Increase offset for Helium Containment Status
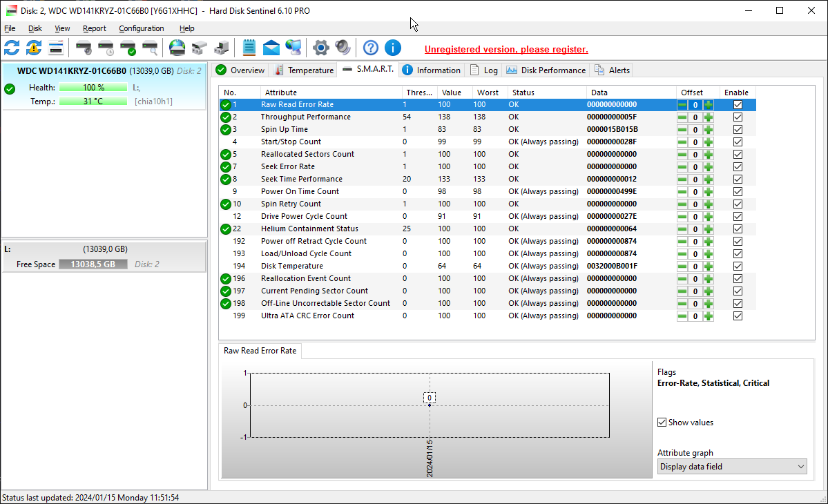Image resolution: width=828 pixels, height=504 pixels. pyautogui.click(x=709, y=229)
